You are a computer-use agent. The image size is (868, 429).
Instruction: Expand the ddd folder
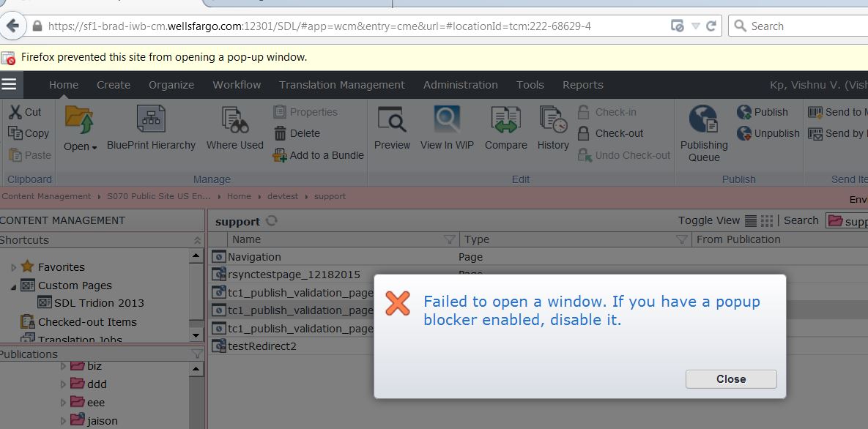[63, 384]
